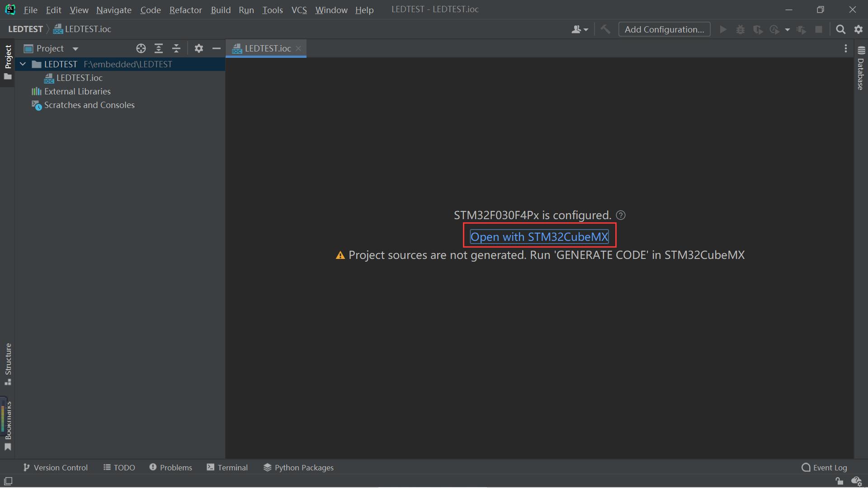Image resolution: width=868 pixels, height=488 pixels.
Task: Click Add Configuration button
Action: 664,29
